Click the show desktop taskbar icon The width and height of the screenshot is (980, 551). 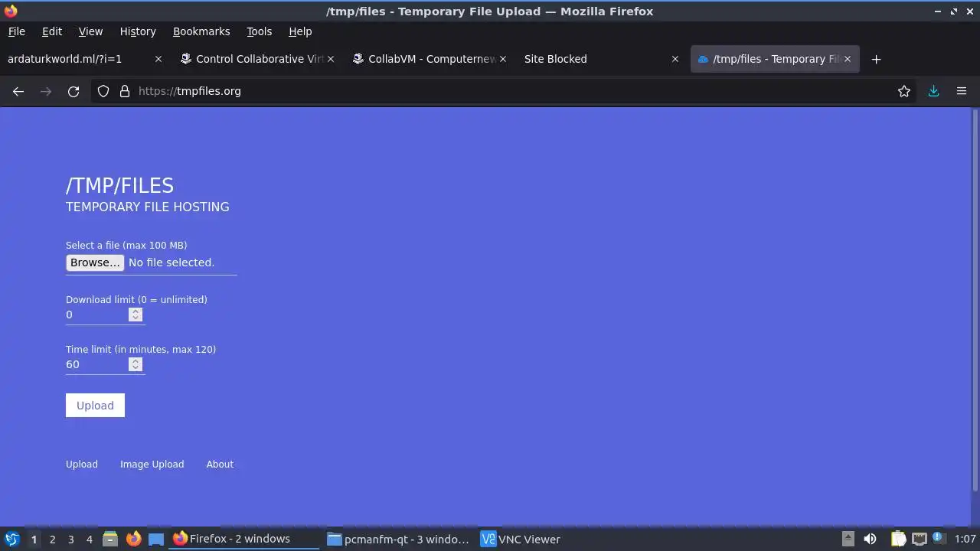pyautogui.click(x=156, y=539)
